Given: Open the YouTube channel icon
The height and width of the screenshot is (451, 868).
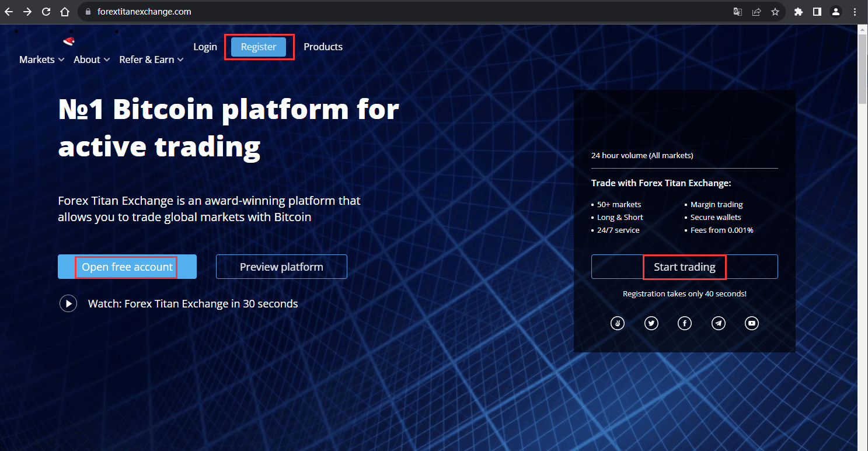Looking at the screenshot, I should pos(752,323).
